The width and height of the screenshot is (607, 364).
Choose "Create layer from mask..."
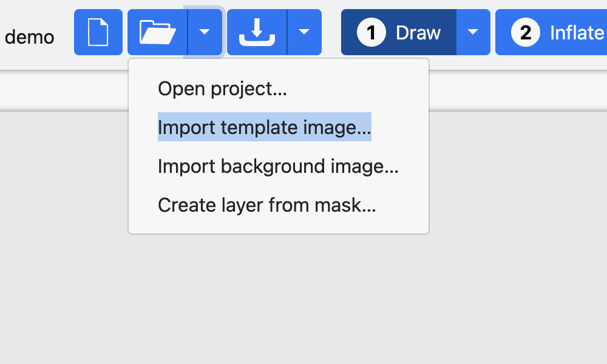267,205
